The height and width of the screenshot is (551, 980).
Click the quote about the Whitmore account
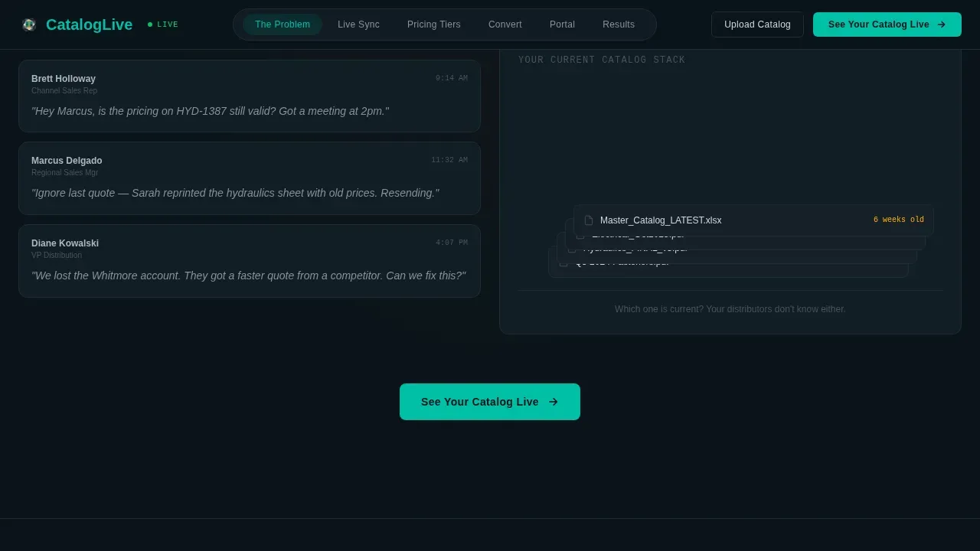248,275
